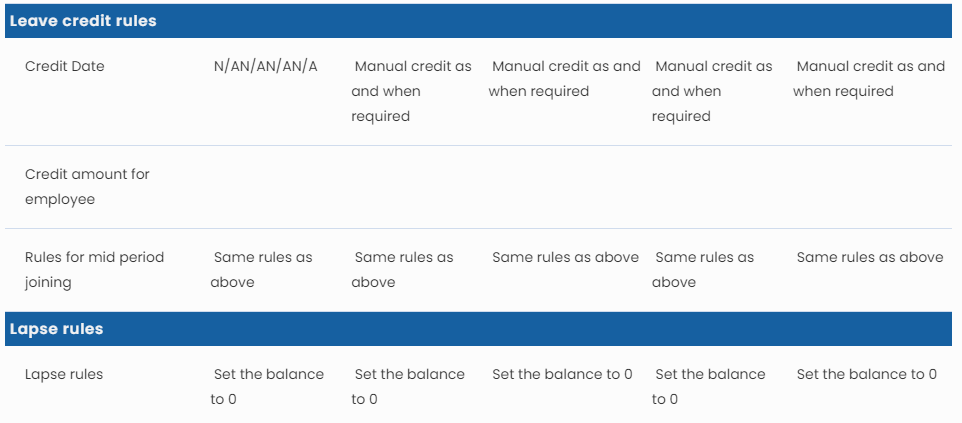Select the third Same rules as above cell

click(x=565, y=257)
